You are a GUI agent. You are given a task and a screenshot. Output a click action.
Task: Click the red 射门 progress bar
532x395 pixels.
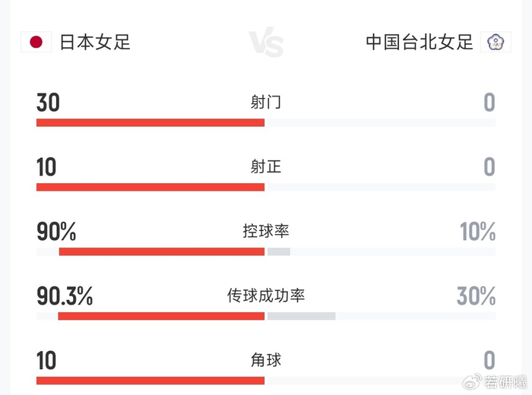[150, 122]
